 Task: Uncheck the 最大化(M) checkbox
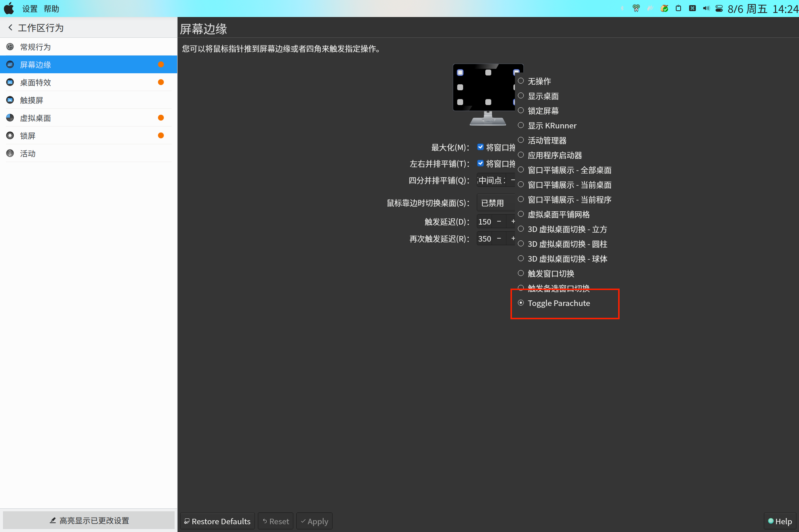[481, 147]
